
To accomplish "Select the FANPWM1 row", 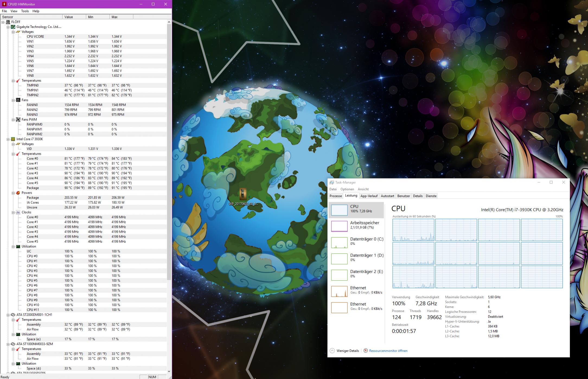I will pos(83,129).
